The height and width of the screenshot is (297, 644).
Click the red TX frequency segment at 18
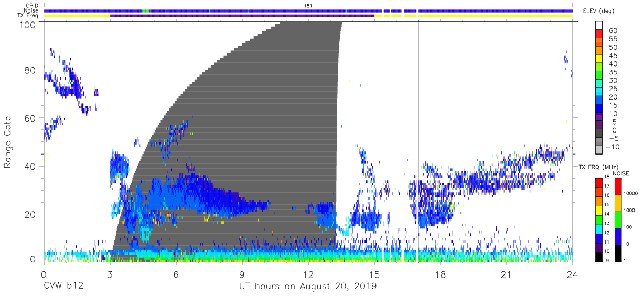click(x=598, y=183)
